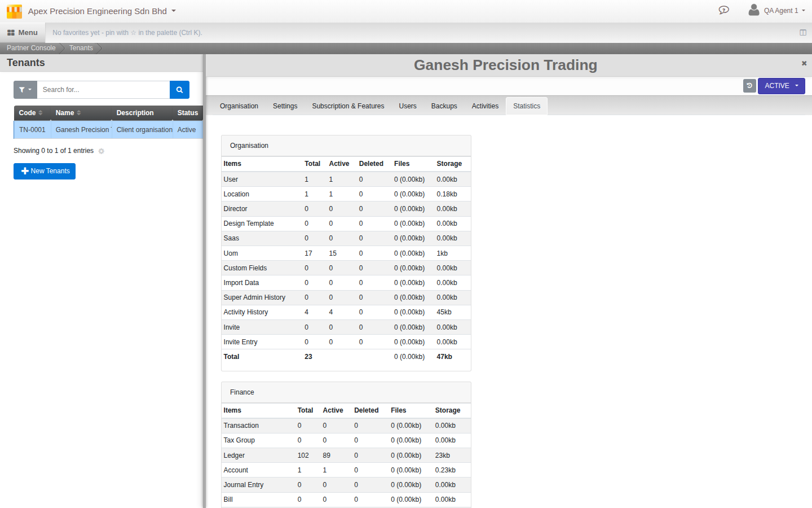Open the QA Agent 1 user menu
The height and width of the screenshot is (508, 812).
784,11
